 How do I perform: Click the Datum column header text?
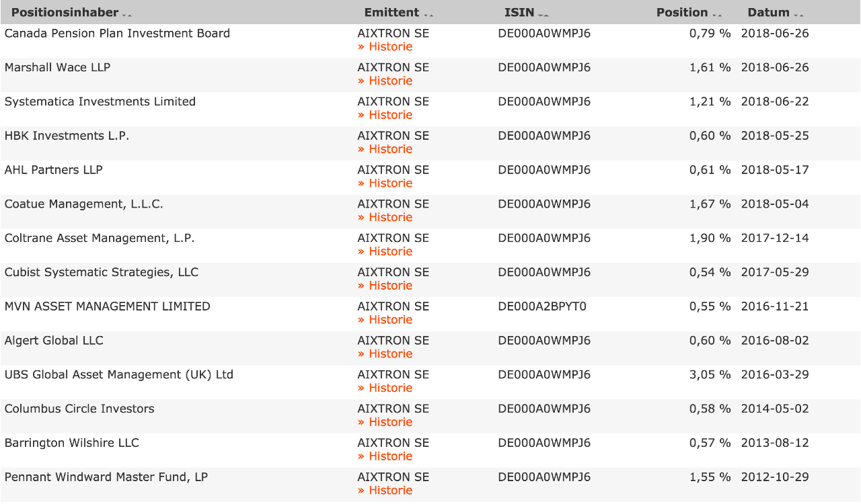pos(768,13)
